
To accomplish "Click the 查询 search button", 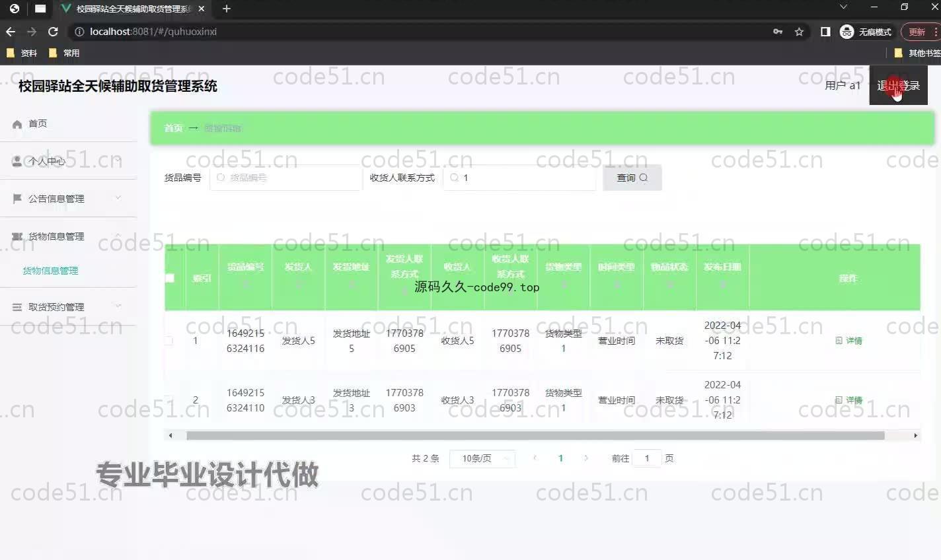I will click(632, 178).
